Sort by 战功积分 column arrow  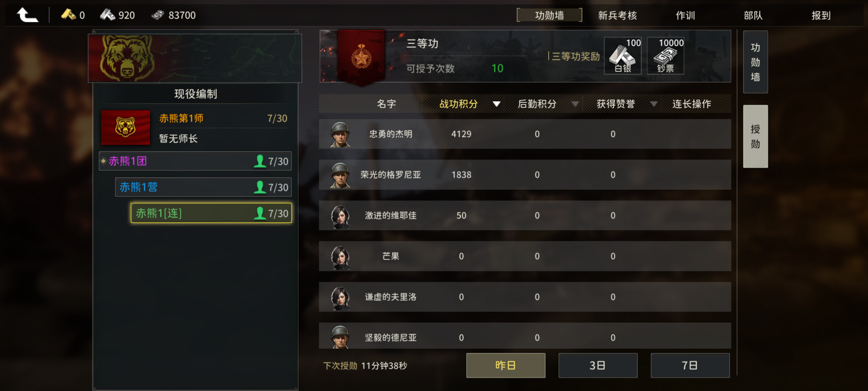pos(496,104)
